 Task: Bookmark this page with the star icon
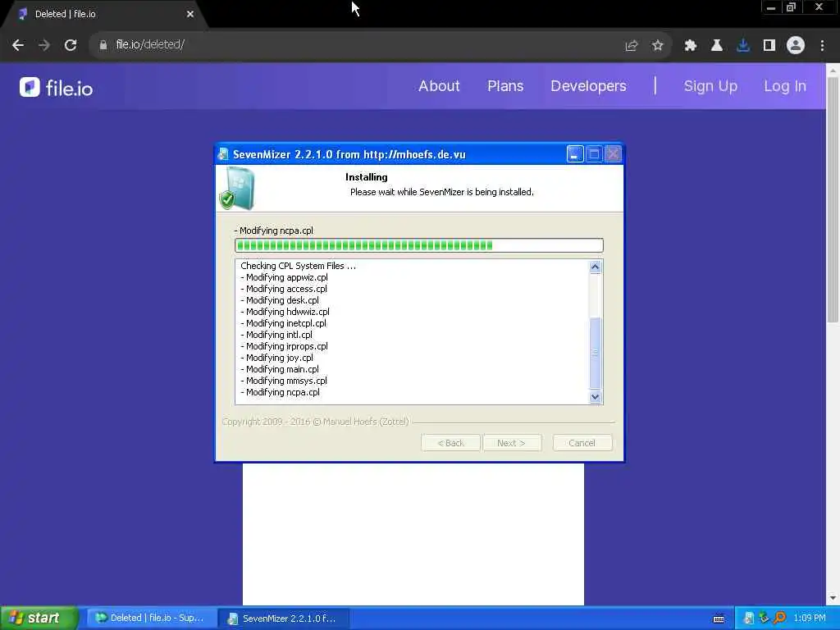click(x=658, y=46)
